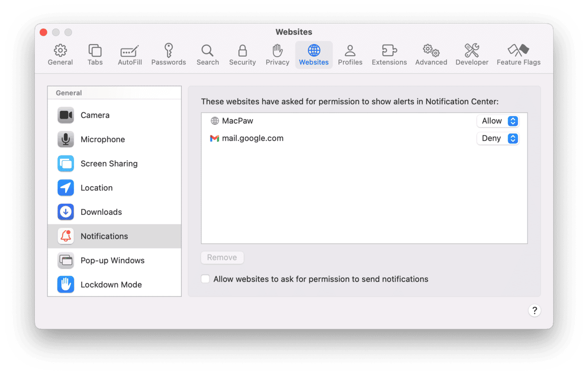Open help with question mark button

point(534,311)
